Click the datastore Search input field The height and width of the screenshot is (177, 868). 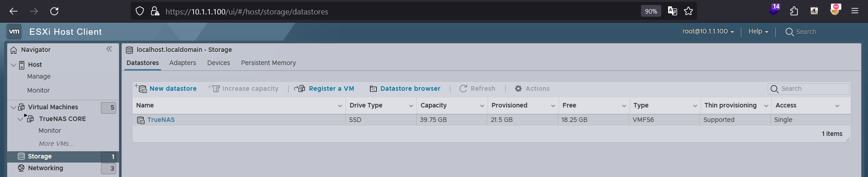click(x=809, y=88)
